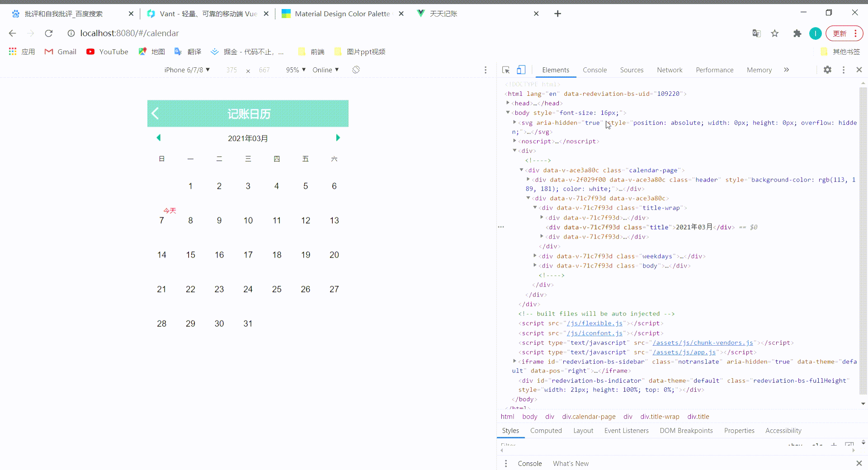Show next month in calendar
Viewport: 868px width, 470px height.
[x=338, y=138]
